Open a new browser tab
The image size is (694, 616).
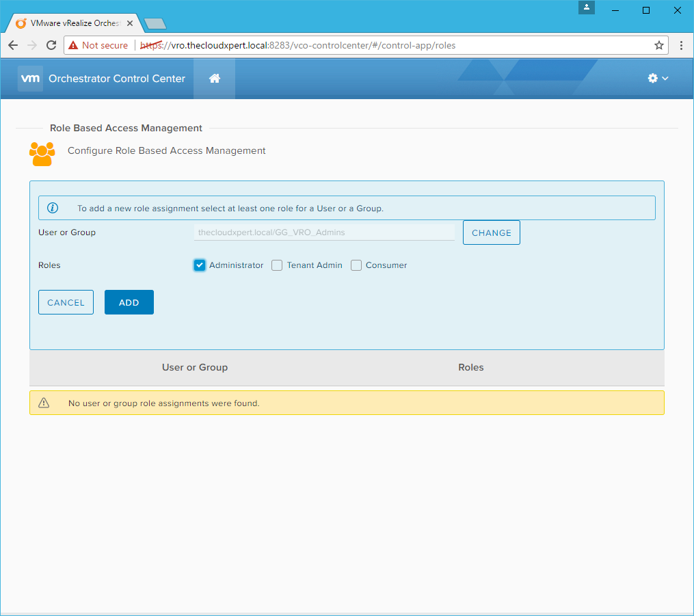click(155, 24)
